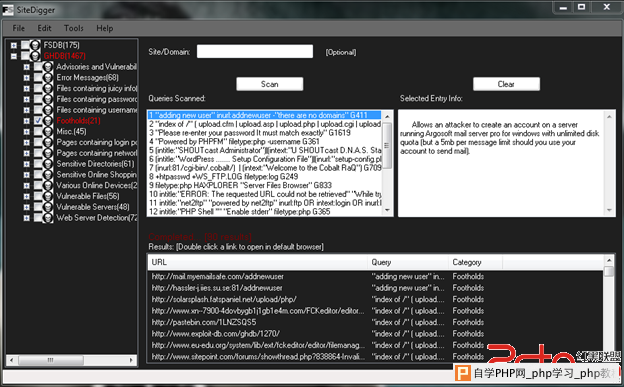Image resolution: width=624 pixels, height=387 pixels.
Task: Click the skull icon beside Advisories and Vulnerabilities
Action: point(48,67)
